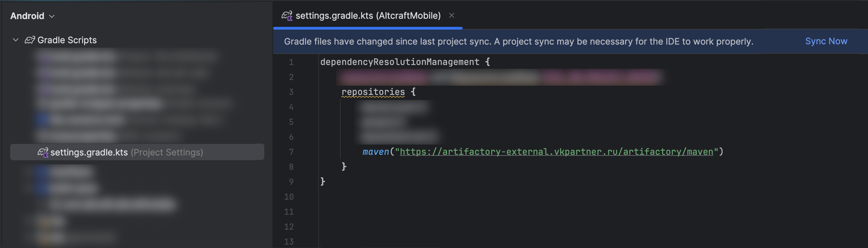Click line number 7 in the gutter
Screen dimensions: 868x248
291,152
